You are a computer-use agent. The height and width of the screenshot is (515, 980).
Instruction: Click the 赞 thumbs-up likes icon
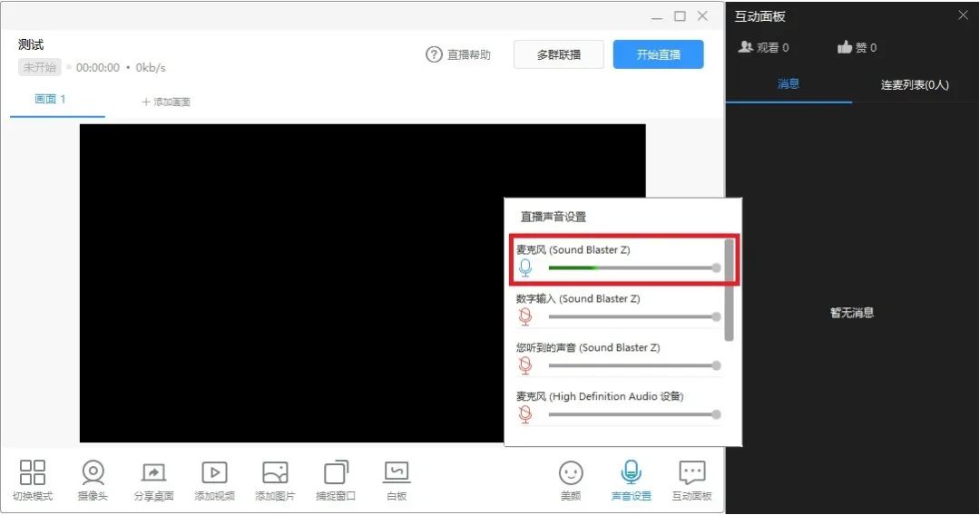coord(845,47)
